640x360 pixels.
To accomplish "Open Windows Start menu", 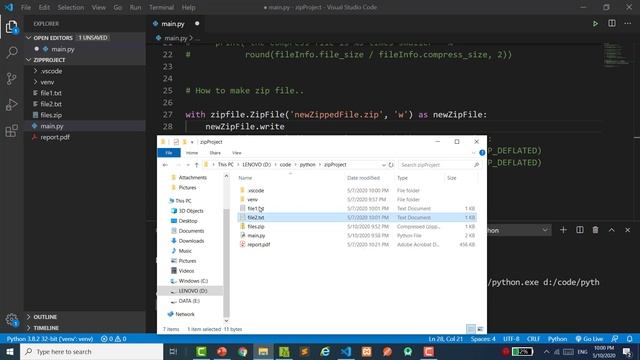I will (x=10, y=351).
